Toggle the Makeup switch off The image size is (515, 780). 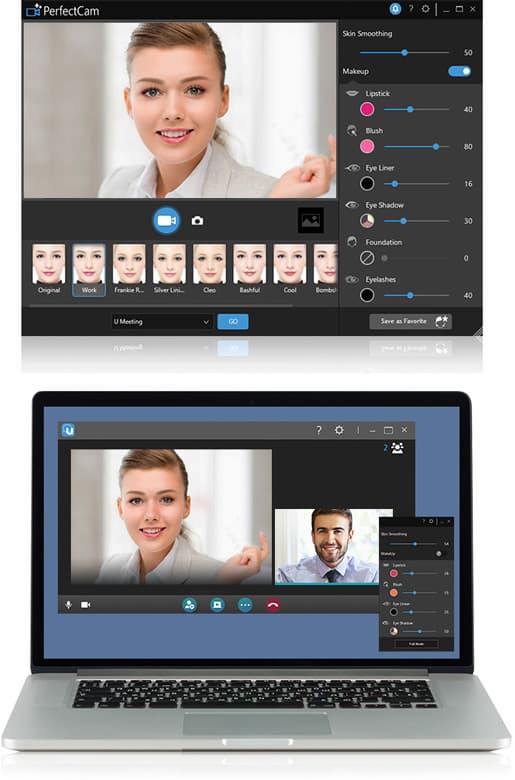coord(459,71)
